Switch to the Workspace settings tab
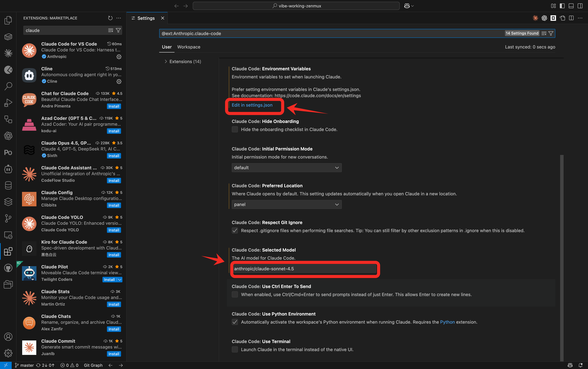 pos(189,47)
